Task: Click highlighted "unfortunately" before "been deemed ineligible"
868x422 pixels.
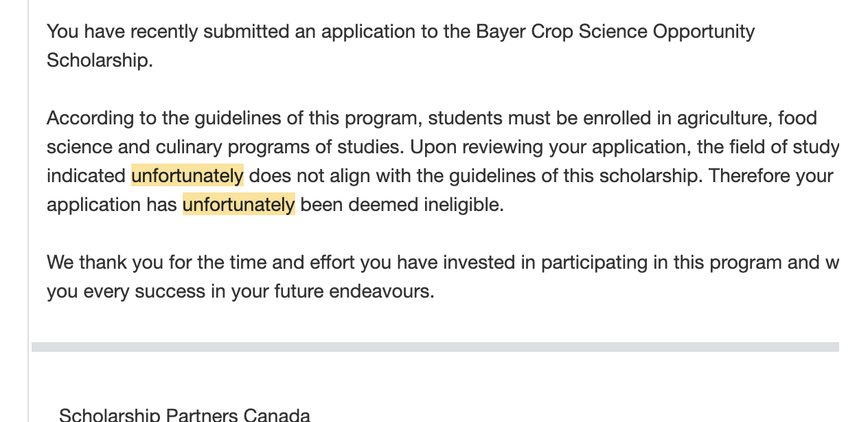Action: pos(238,205)
